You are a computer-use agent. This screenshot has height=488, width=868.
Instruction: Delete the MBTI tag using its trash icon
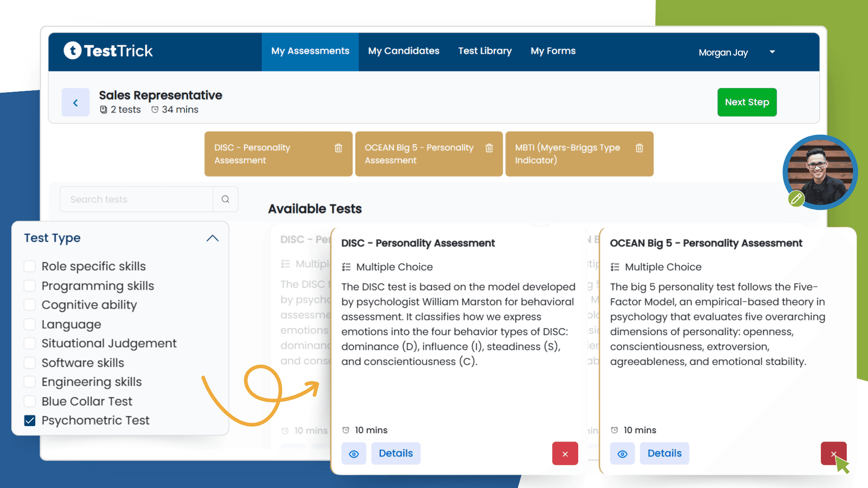point(639,148)
